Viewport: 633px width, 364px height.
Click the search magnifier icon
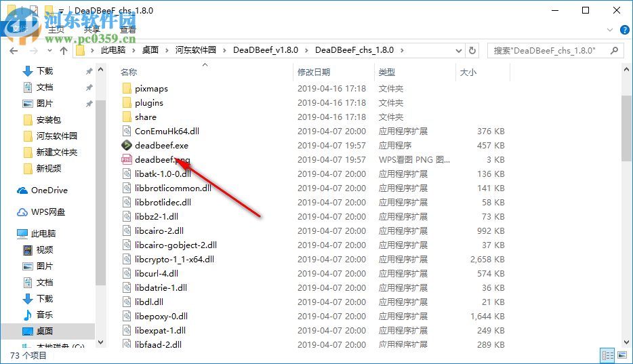614,50
